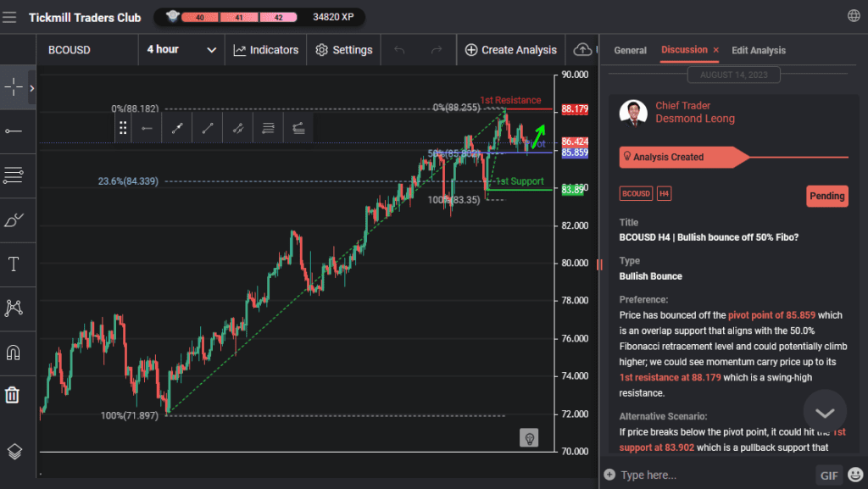Open the layers object tree icon
The height and width of the screenshot is (489, 868).
tap(14, 452)
